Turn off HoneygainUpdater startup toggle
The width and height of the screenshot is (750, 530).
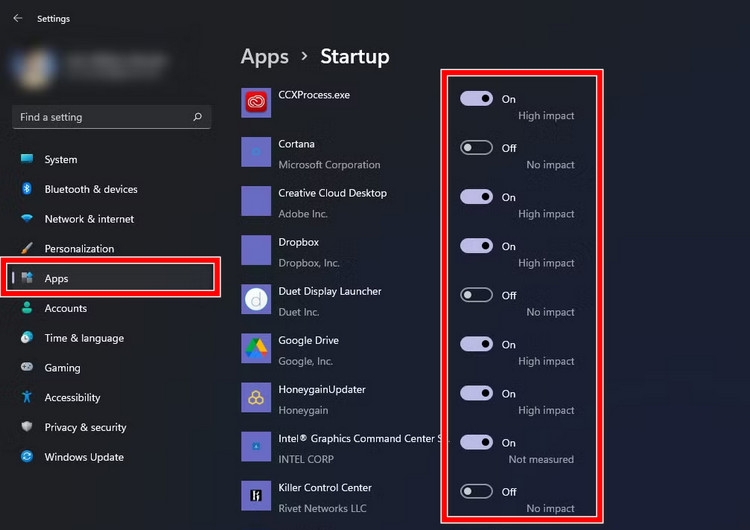pos(476,393)
